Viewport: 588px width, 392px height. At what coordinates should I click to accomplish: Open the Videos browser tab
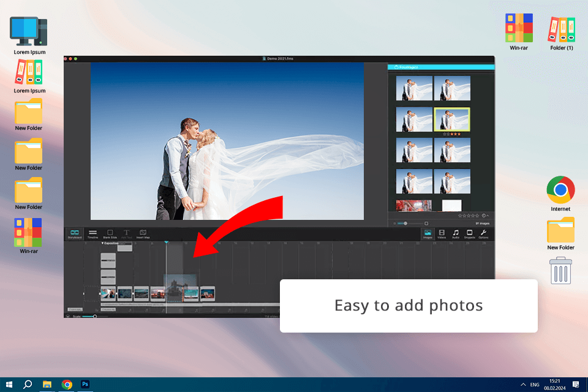442,234
